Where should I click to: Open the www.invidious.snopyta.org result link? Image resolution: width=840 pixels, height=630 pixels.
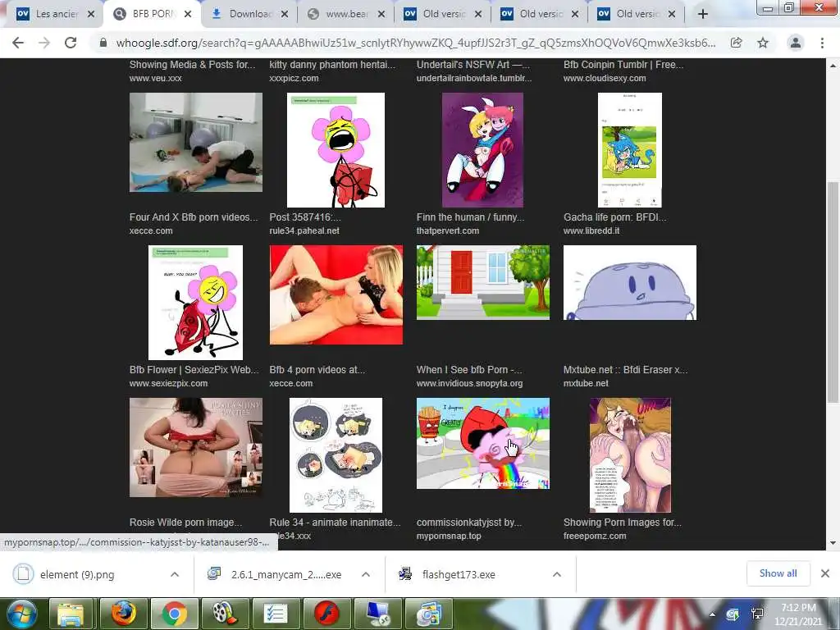[x=469, y=383]
